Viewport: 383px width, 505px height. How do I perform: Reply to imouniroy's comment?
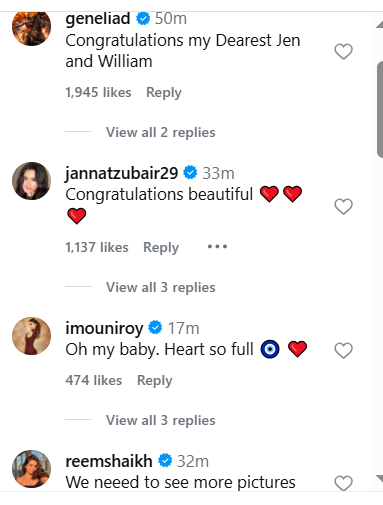[155, 380]
